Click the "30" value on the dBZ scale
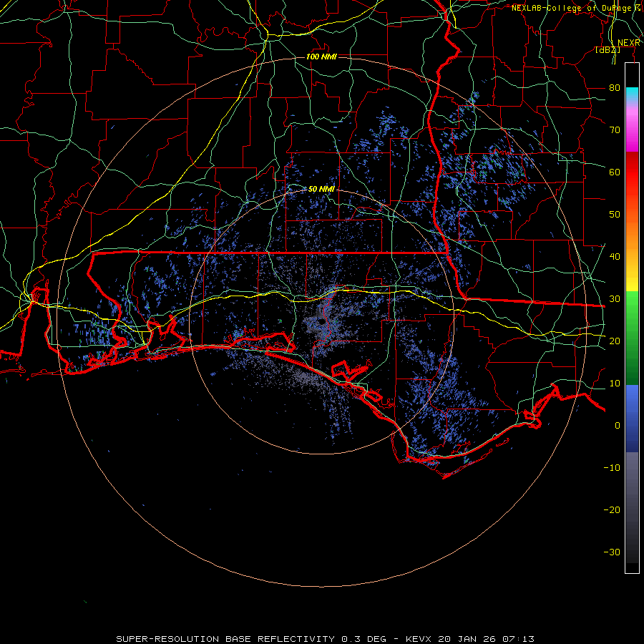The width and height of the screenshot is (644, 644). click(615, 299)
